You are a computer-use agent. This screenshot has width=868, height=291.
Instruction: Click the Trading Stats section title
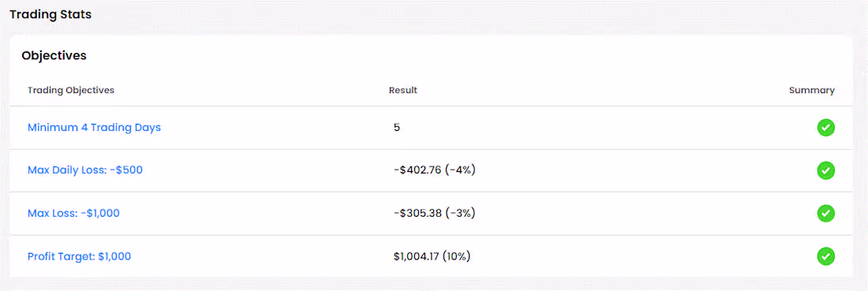[51, 15]
